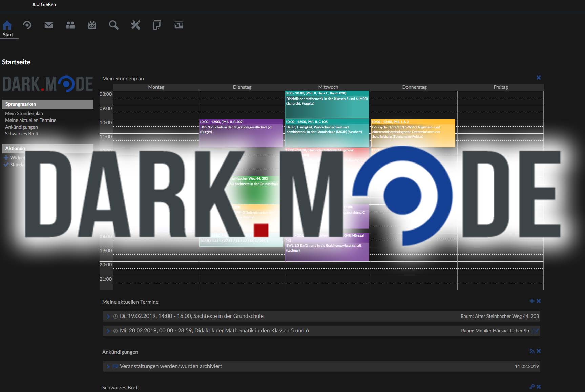
Task: Click the Sprungmarken sidebar header
Action: (48, 104)
